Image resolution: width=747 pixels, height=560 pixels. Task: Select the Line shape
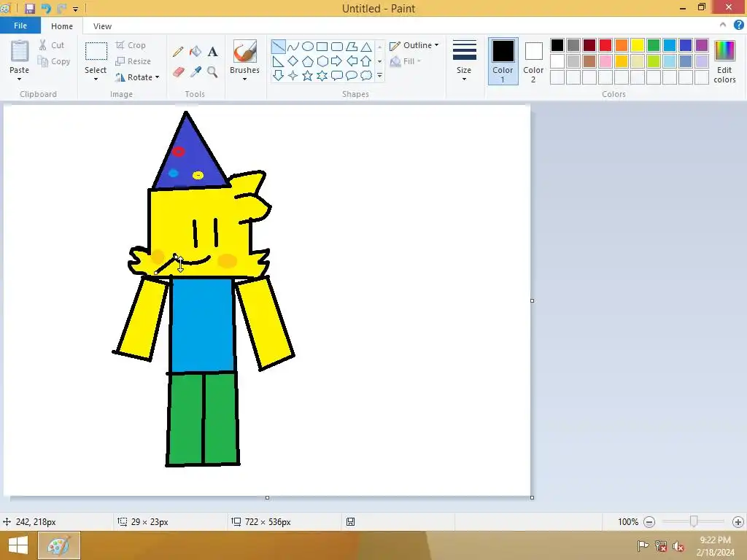278,46
